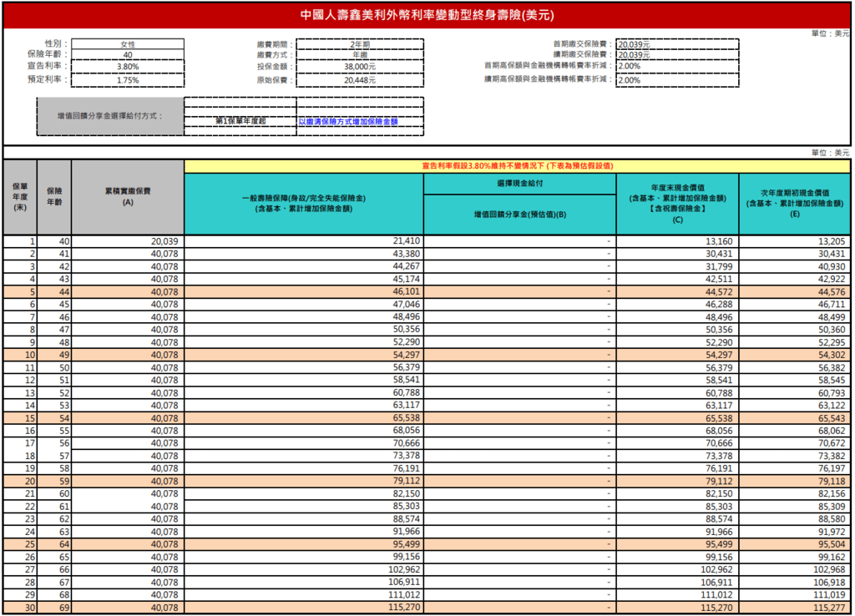Click the first-period premium value 20,039元
This screenshot has width=855, height=616.
point(677,44)
